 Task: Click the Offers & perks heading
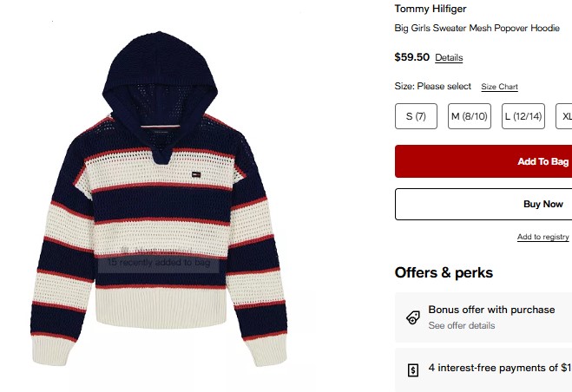coord(444,273)
